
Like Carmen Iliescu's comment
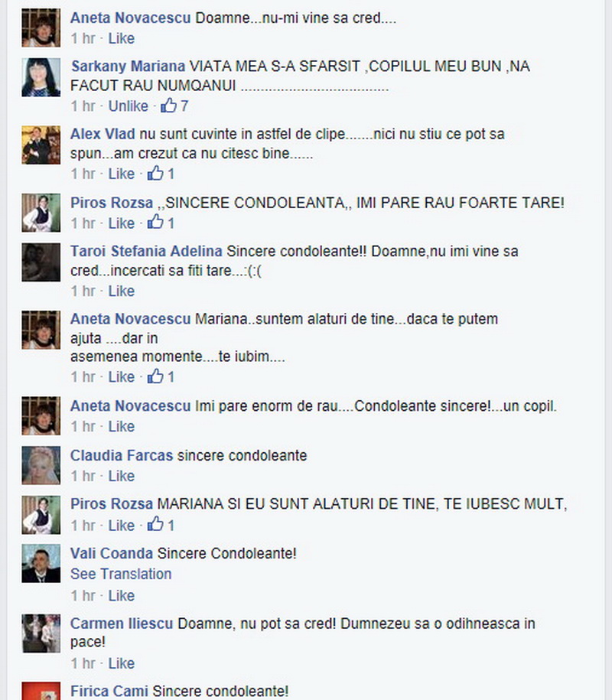(122, 663)
